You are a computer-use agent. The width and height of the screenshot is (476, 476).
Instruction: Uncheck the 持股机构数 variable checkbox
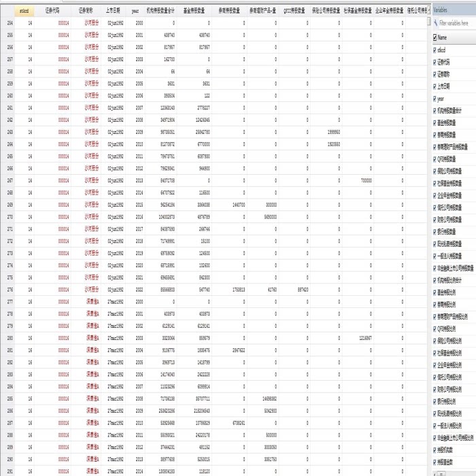click(435, 450)
